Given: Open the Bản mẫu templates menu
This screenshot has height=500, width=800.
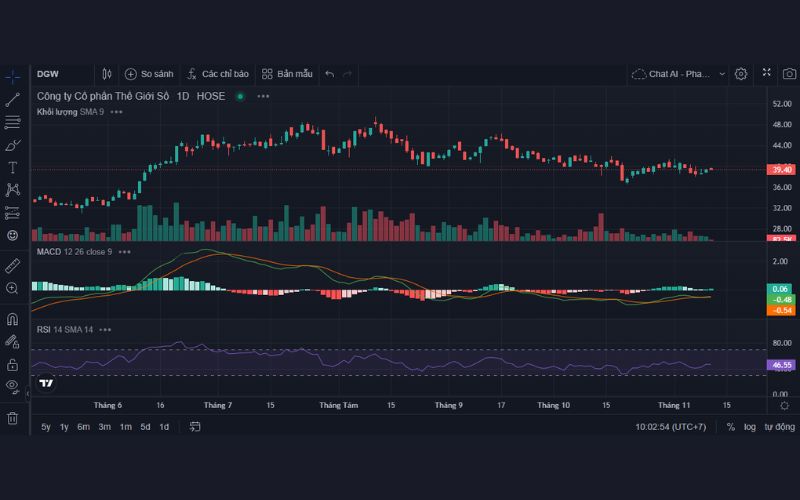Looking at the screenshot, I should click(x=287, y=74).
